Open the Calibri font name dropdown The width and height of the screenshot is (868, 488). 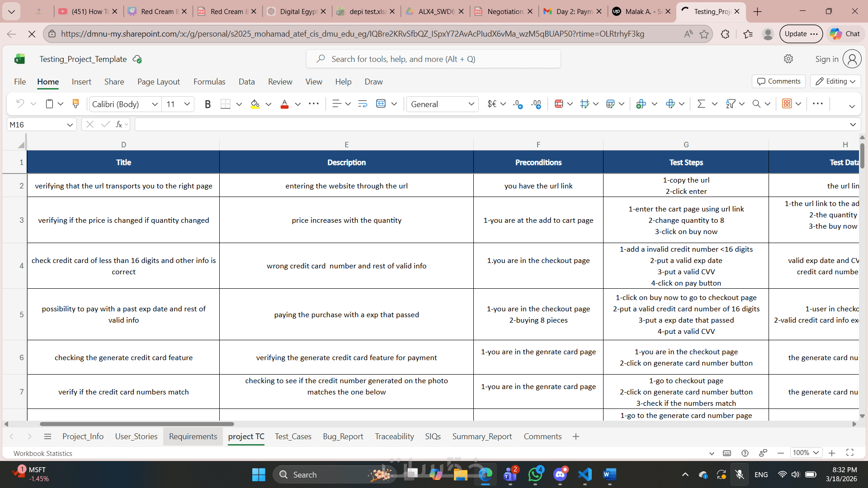(155, 104)
